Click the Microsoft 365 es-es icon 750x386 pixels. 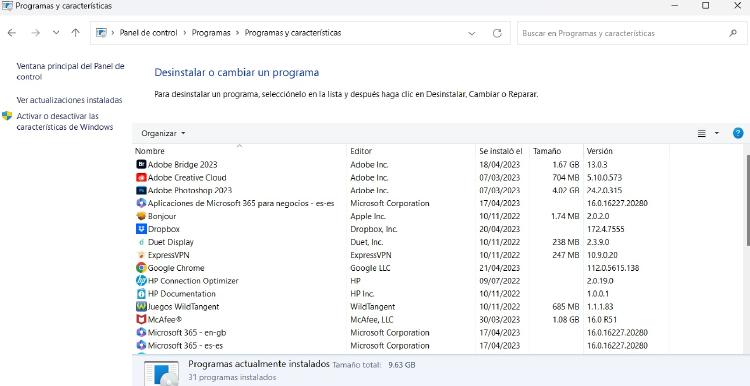[x=141, y=345]
